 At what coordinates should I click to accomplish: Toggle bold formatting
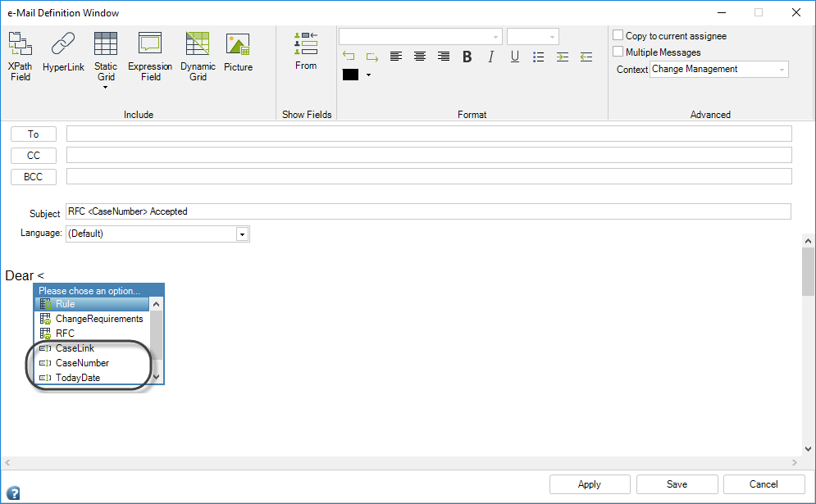coord(467,57)
